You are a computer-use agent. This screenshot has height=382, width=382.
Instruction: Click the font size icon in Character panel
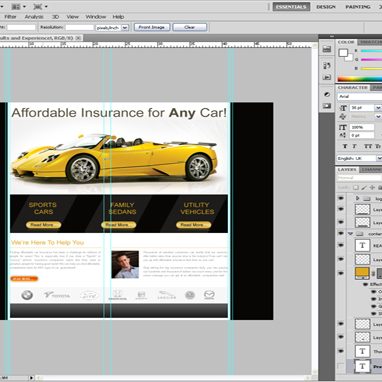[343, 108]
